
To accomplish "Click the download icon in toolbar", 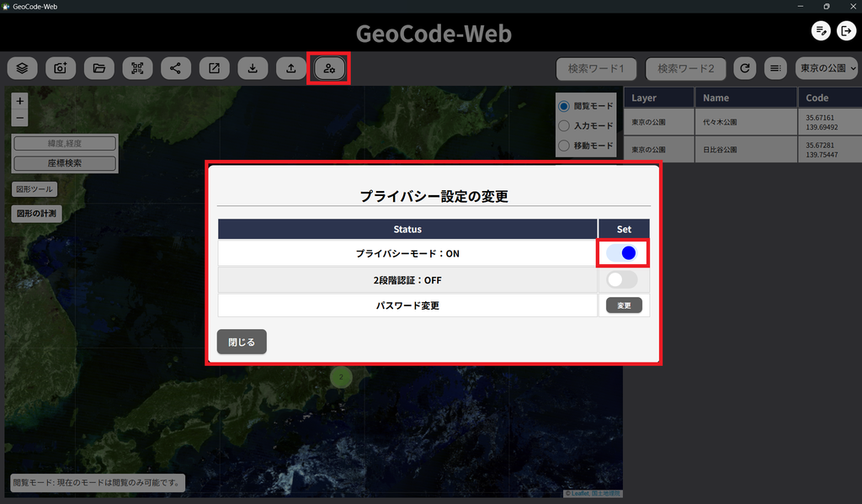I will (x=253, y=68).
